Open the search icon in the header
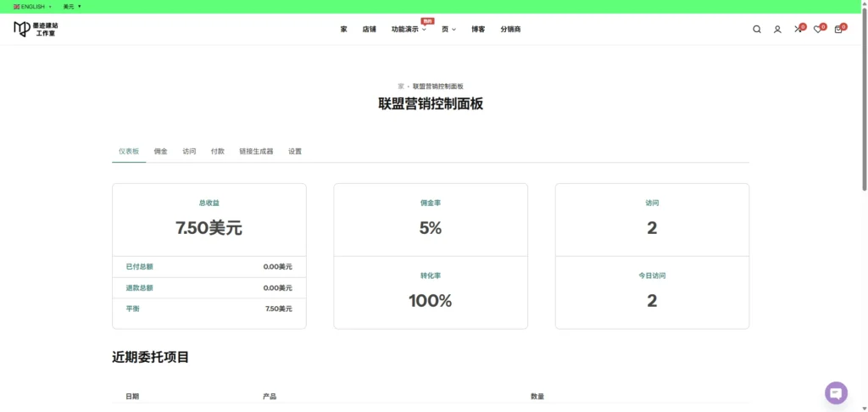The height and width of the screenshot is (412, 868). point(757,30)
